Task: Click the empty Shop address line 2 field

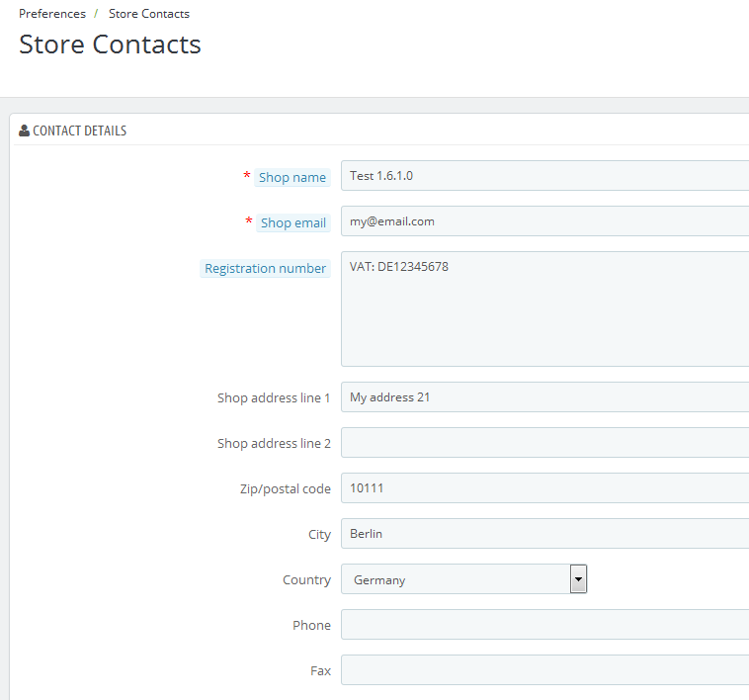Action: (x=545, y=443)
